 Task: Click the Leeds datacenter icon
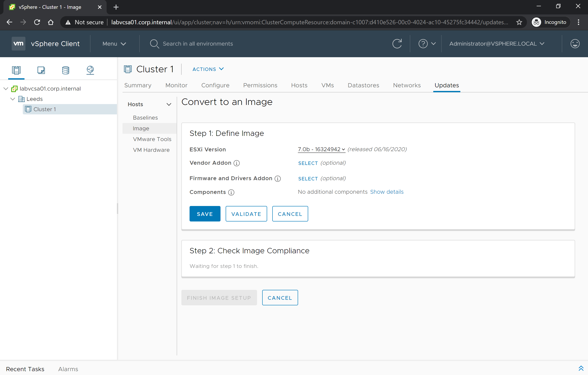tap(21, 99)
